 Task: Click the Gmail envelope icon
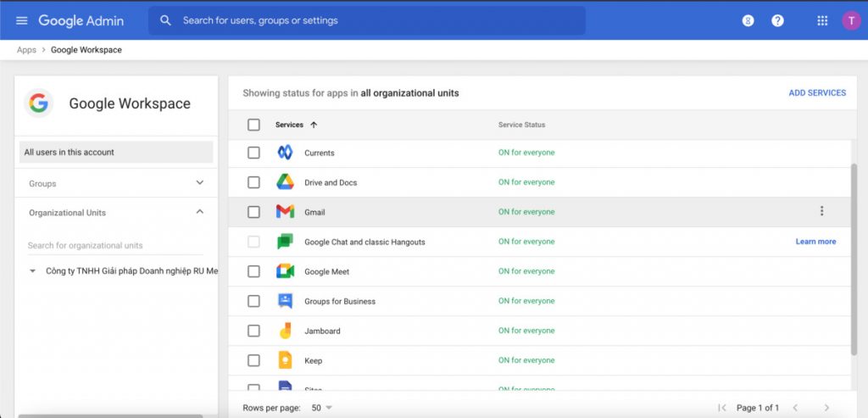tap(285, 211)
